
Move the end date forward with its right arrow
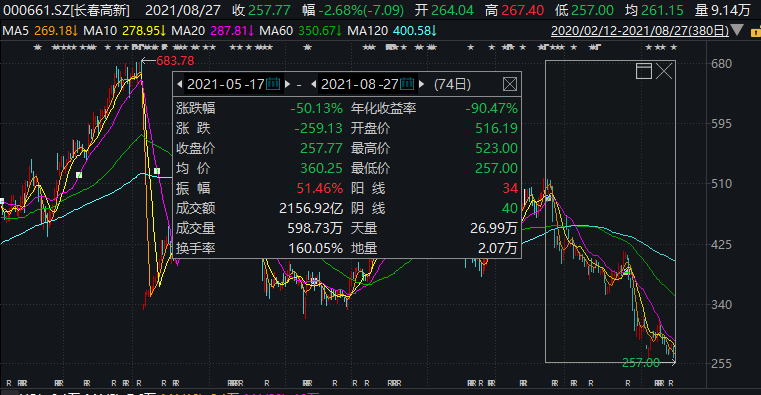[421, 84]
